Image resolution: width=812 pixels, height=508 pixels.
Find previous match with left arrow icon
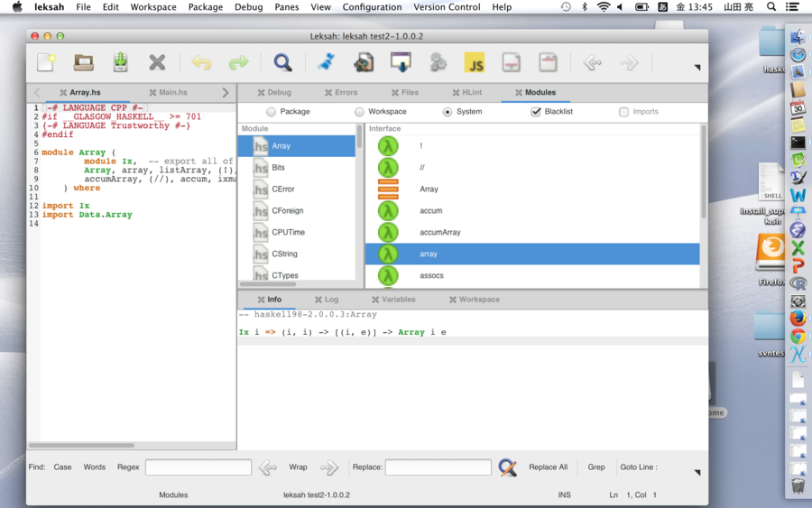click(x=268, y=467)
